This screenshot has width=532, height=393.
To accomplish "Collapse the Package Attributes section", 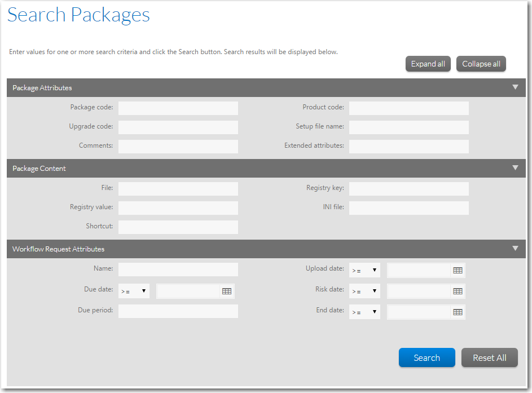I will [515, 87].
